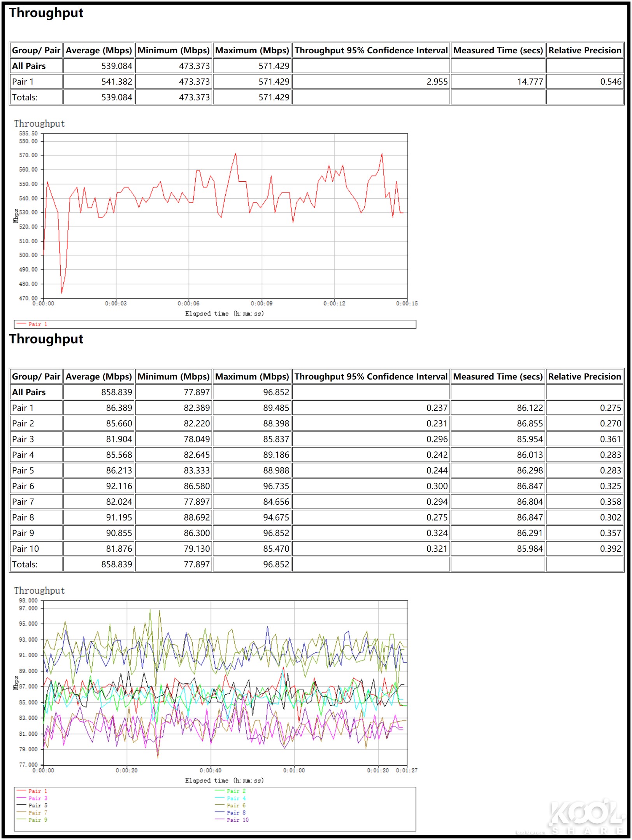This screenshot has width=632, height=840.
Task: Select the first Throughput section heading
Action: click(46, 13)
